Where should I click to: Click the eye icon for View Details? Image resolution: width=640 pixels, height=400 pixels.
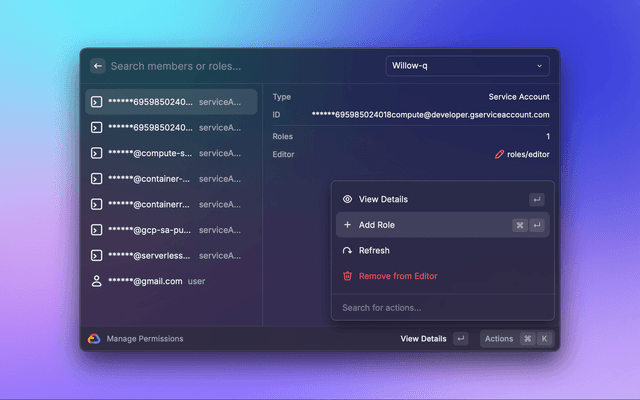(347, 200)
